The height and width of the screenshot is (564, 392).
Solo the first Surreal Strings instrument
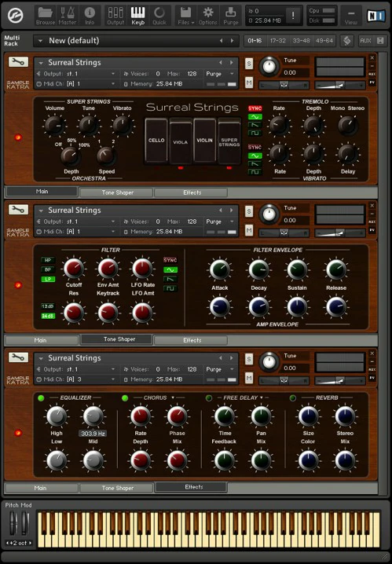(x=249, y=64)
